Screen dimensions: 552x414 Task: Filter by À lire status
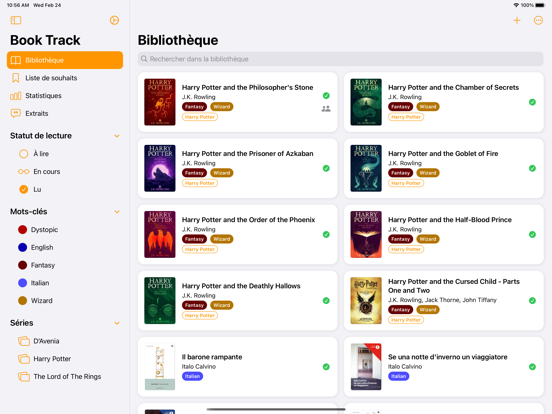[x=65, y=154]
